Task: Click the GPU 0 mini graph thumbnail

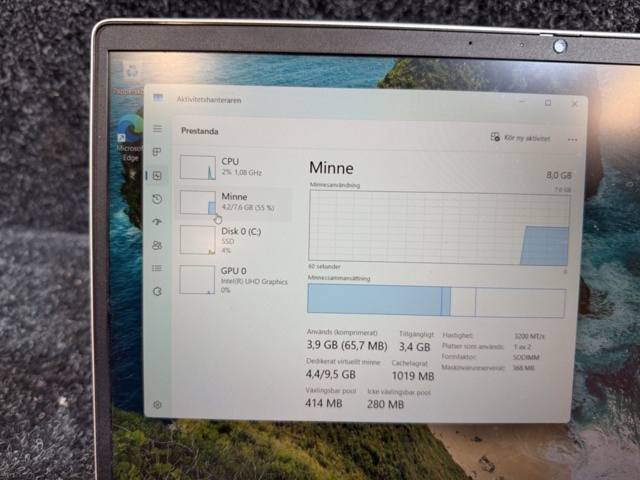Action: (197, 280)
